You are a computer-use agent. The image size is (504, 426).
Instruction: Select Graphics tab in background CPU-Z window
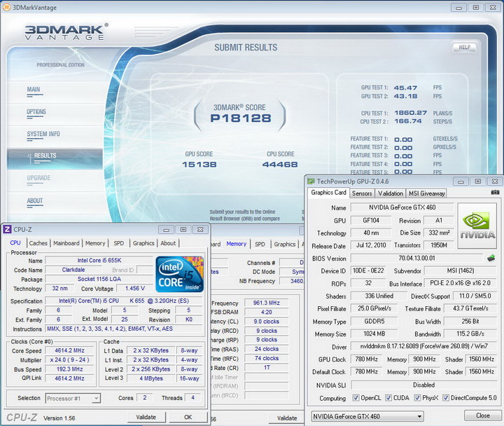coord(285,245)
